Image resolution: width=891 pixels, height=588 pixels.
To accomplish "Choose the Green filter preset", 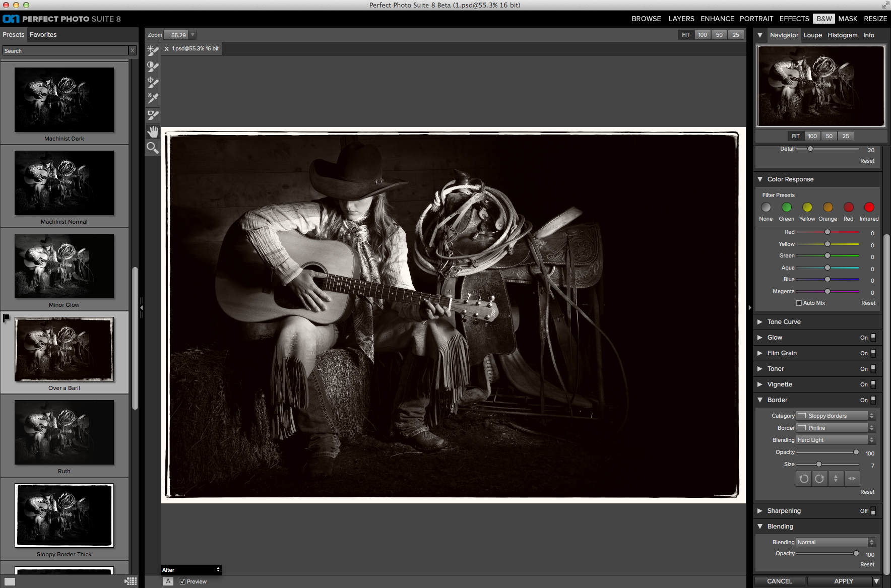I will coord(787,208).
